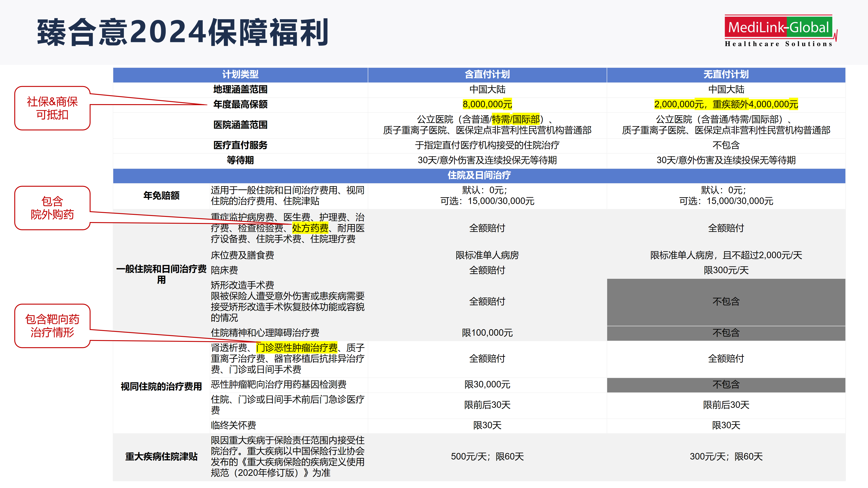868x488 pixels.
Task: Select the 包含院外购药 callout box
Action: (52, 208)
